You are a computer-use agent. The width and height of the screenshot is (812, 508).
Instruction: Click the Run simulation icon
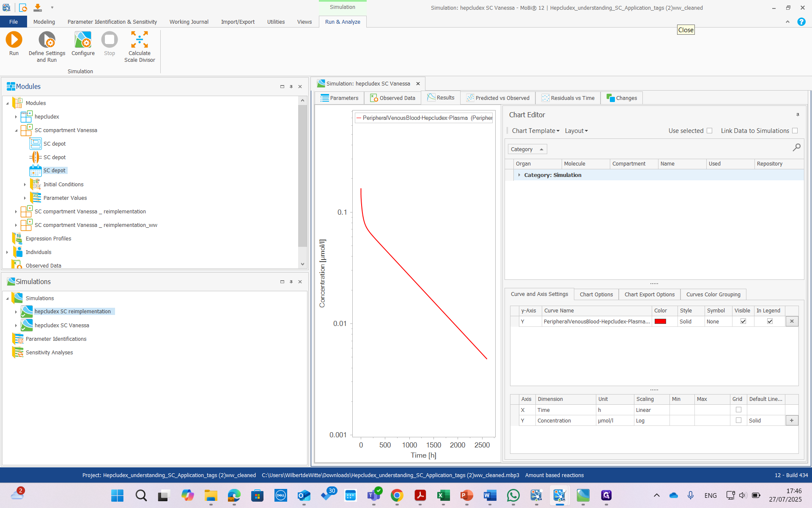[x=14, y=40]
